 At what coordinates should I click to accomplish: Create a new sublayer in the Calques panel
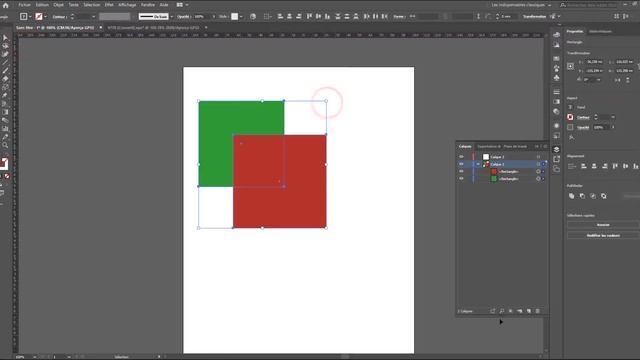click(520, 311)
